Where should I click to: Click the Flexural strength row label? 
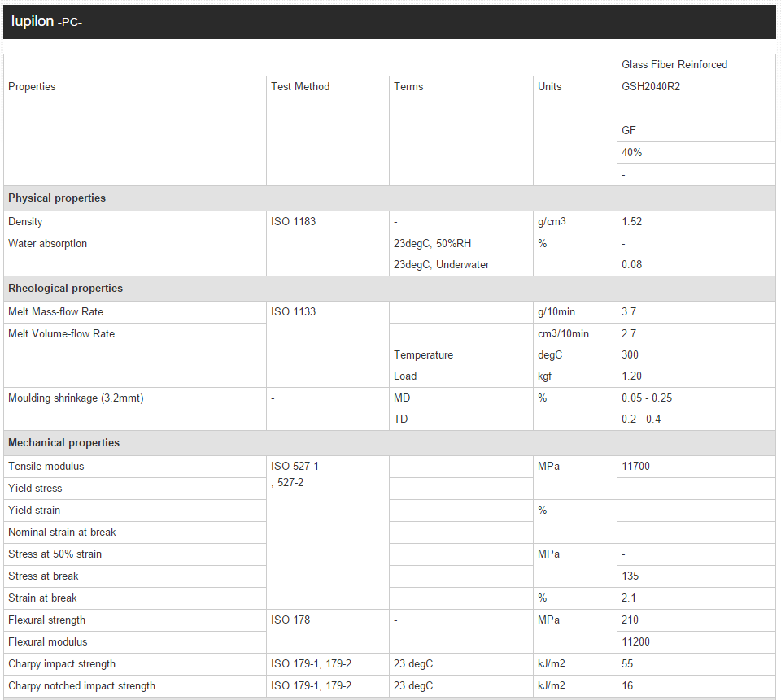tap(47, 620)
